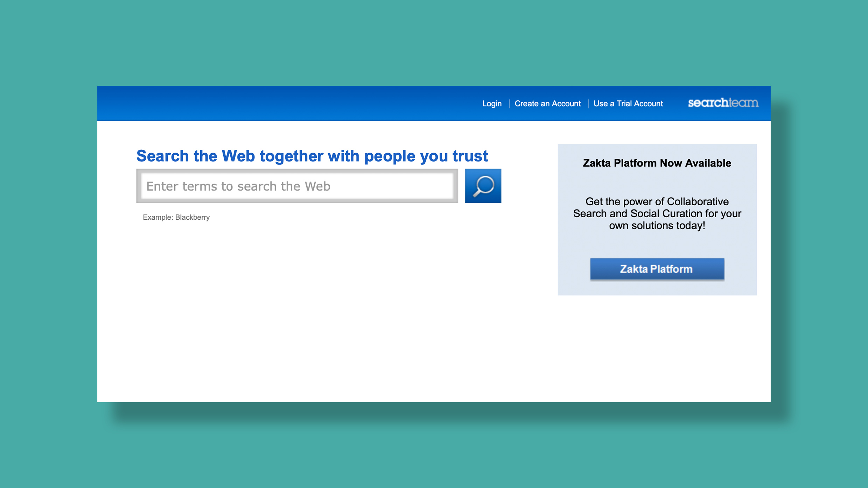Open the Create an Account link
Viewport: 868px width, 488px height.
tap(547, 104)
